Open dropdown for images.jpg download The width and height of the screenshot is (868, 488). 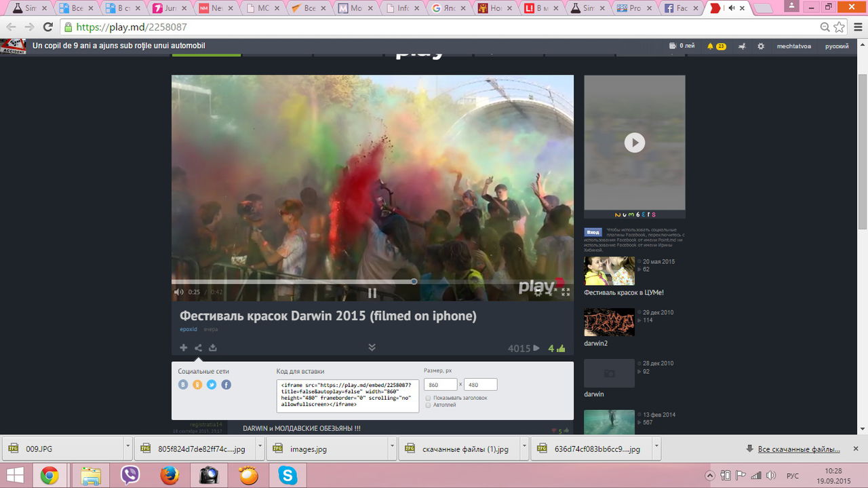[x=392, y=449]
